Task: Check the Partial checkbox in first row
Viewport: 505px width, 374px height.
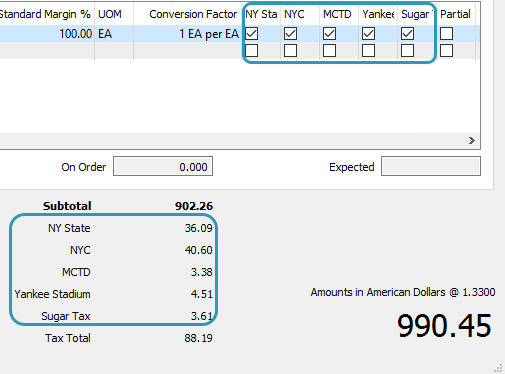Action: coord(447,34)
